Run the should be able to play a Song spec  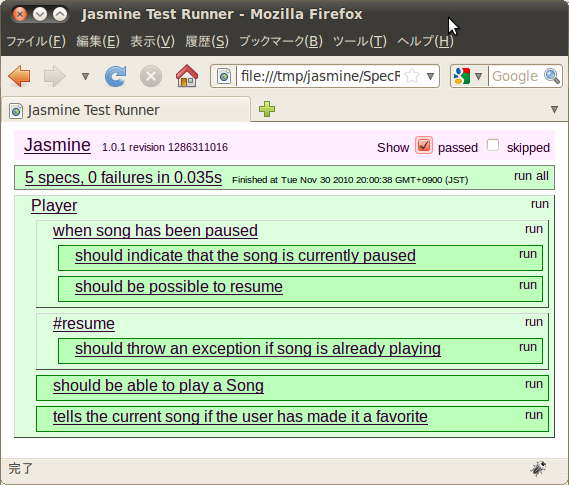(x=534, y=384)
